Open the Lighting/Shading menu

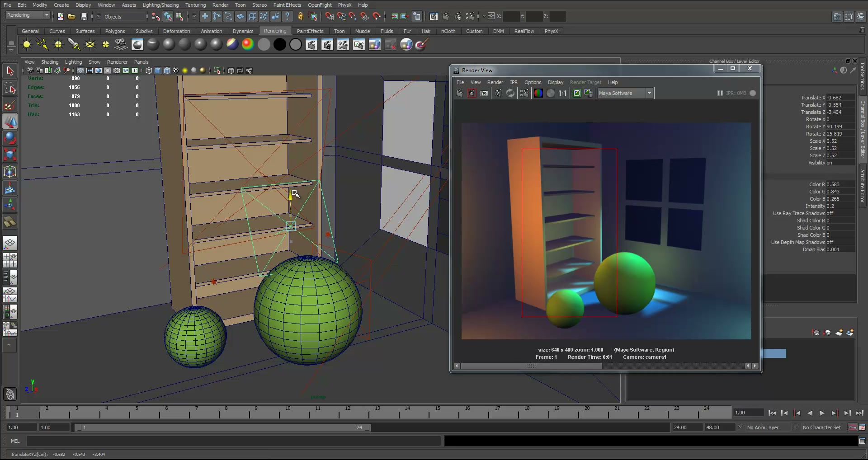160,5
